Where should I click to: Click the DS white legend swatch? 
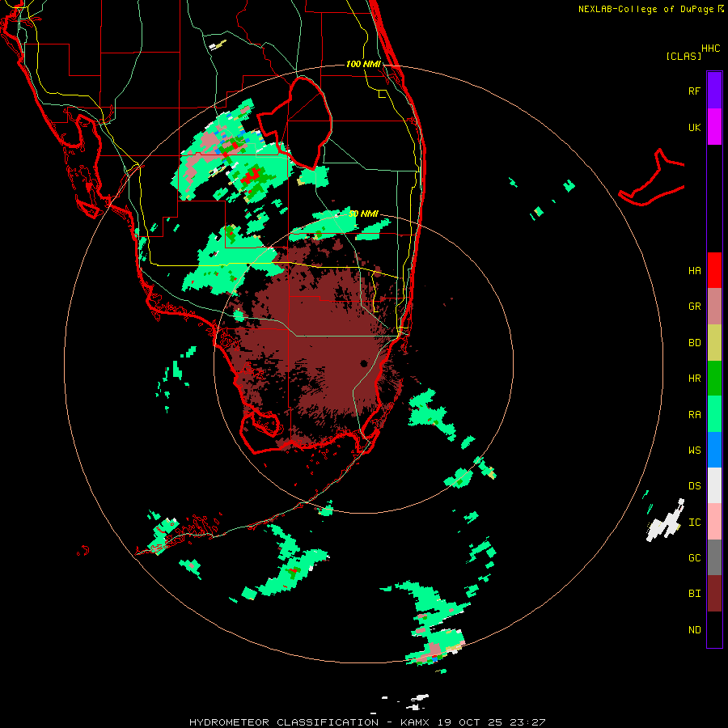coord(714,485)
